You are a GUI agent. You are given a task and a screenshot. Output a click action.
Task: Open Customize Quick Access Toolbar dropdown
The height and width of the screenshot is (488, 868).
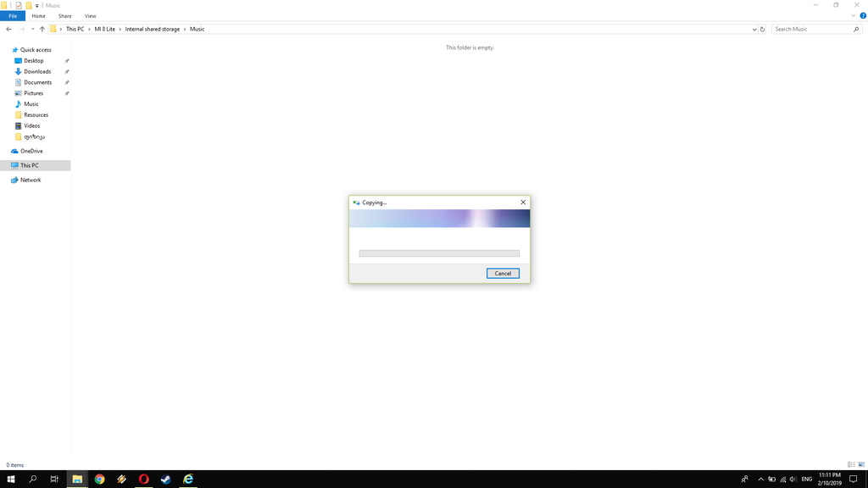click(x=37, y=6)
